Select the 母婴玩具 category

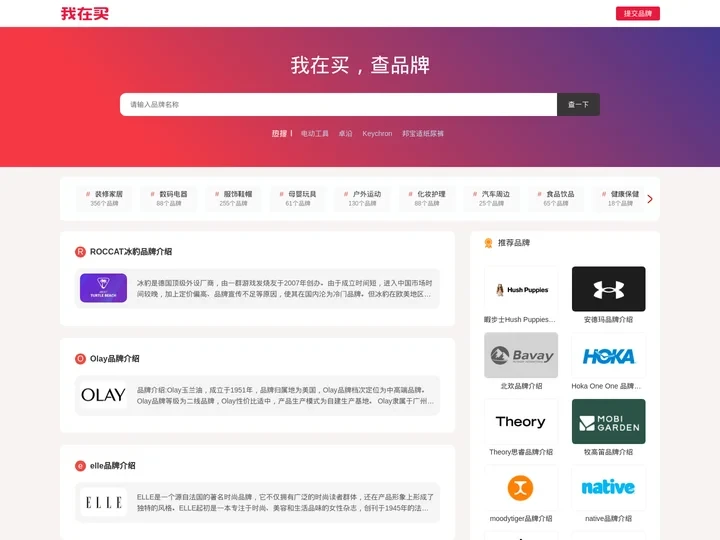[x=298, y=198]
